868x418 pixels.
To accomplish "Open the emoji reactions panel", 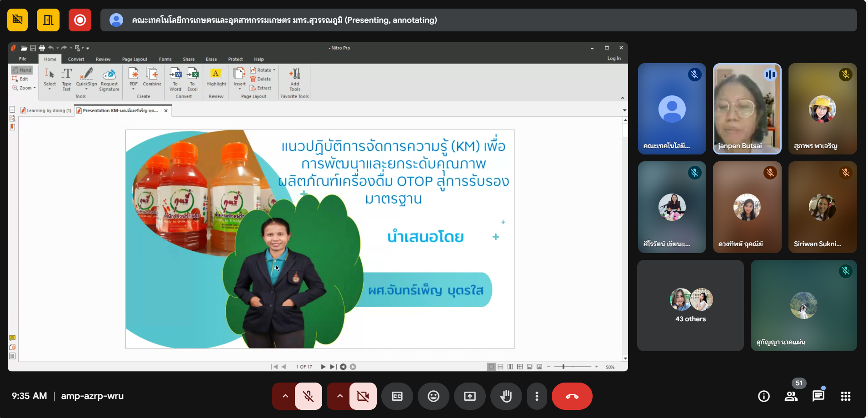I will click(x=433, y=396).
